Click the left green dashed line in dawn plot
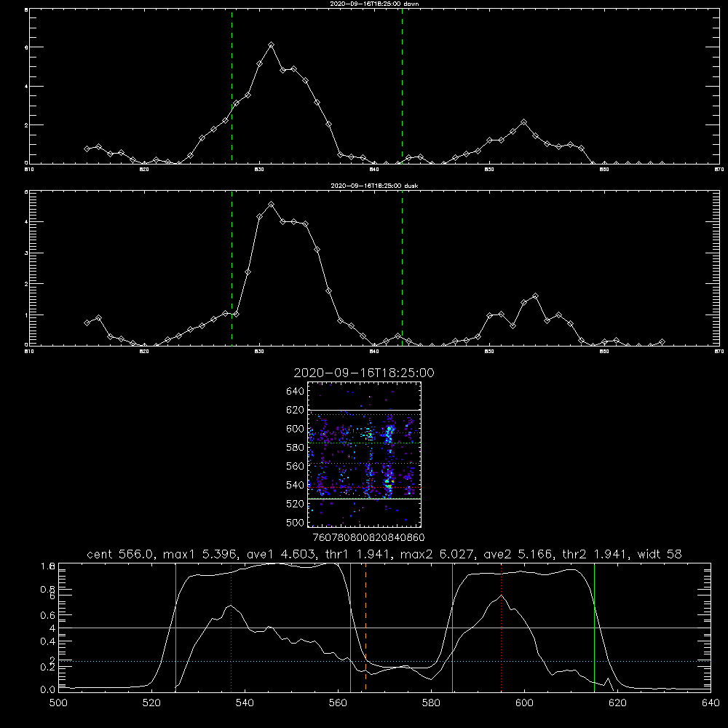Viewport: 728px width, 728px height. coord(232,86)
